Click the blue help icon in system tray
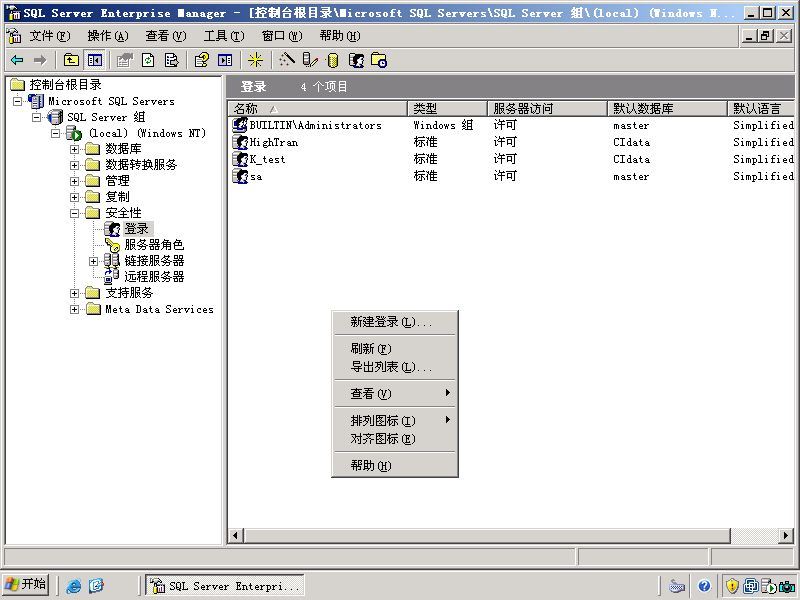 [704, 586]
